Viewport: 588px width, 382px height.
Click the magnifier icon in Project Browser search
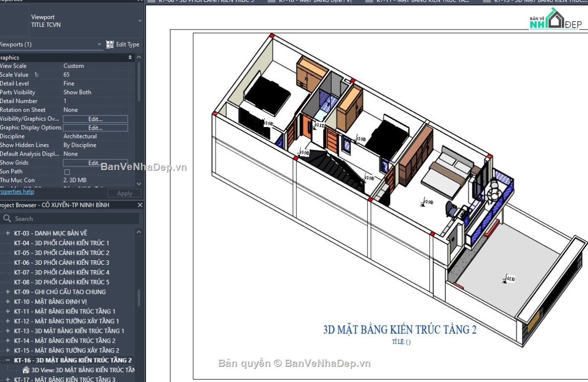pos(7,219)
